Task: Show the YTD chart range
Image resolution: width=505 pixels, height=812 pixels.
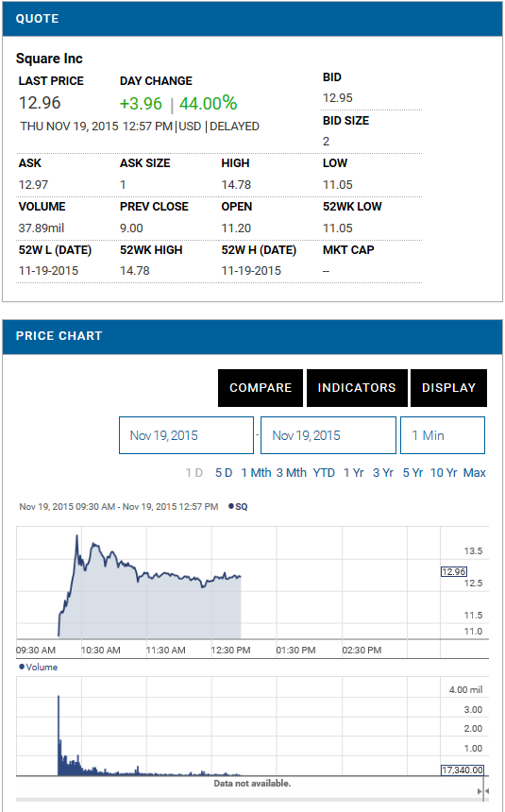Action: [x=324, y=473]
